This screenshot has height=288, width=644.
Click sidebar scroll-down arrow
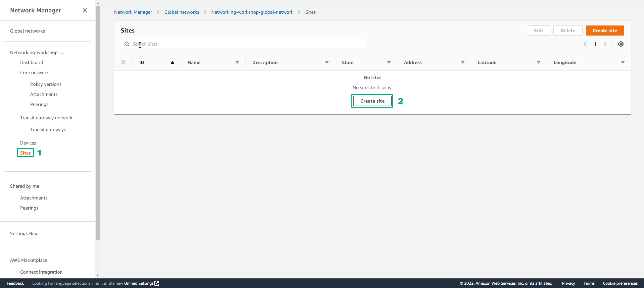(x=98, y=275)
